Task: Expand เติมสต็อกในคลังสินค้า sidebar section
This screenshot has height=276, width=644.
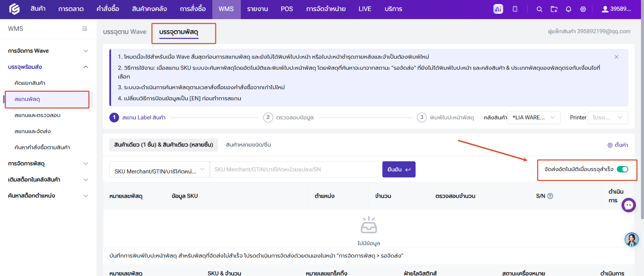Action: (48, 180)
